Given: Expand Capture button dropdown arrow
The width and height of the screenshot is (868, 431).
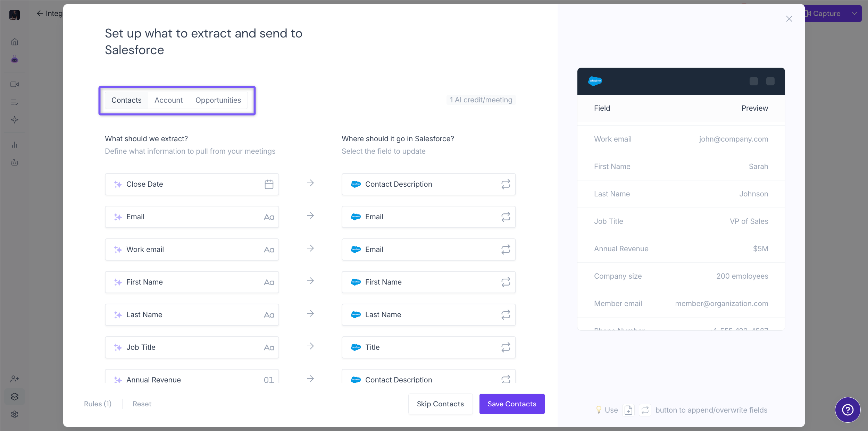Looking at the screenshot, I should 854,14.
